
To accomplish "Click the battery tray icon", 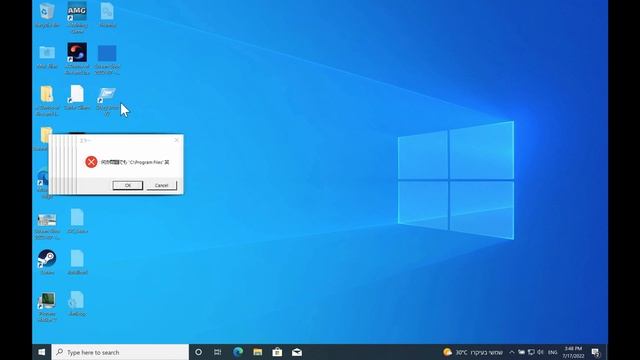I will pyautogui.click(x=522, y=352).
